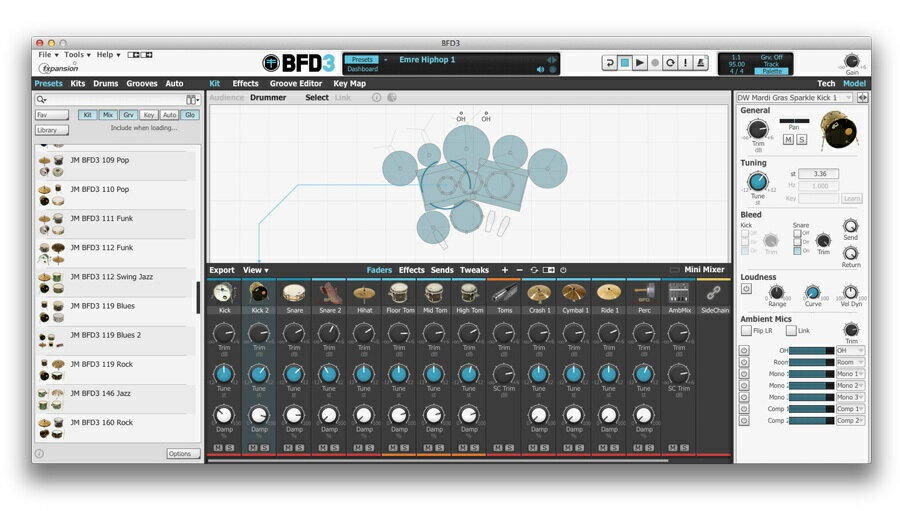Select the Floor Tom channel icon
The height and width of the screenshot is (511, 900).
pos(399,293)
